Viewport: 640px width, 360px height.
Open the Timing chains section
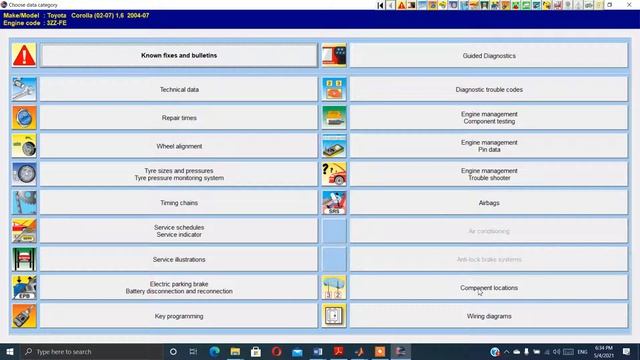pyautogui.click(x=179, y=202)
